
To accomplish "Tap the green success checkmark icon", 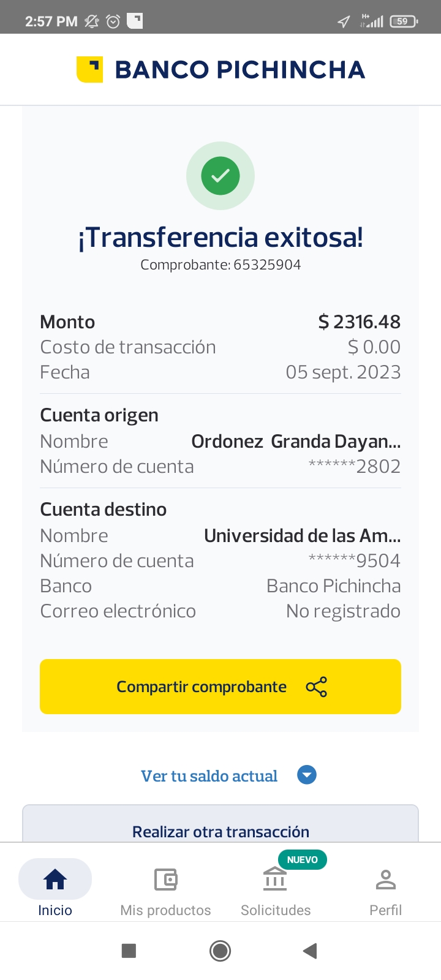I will coord(221,176).
